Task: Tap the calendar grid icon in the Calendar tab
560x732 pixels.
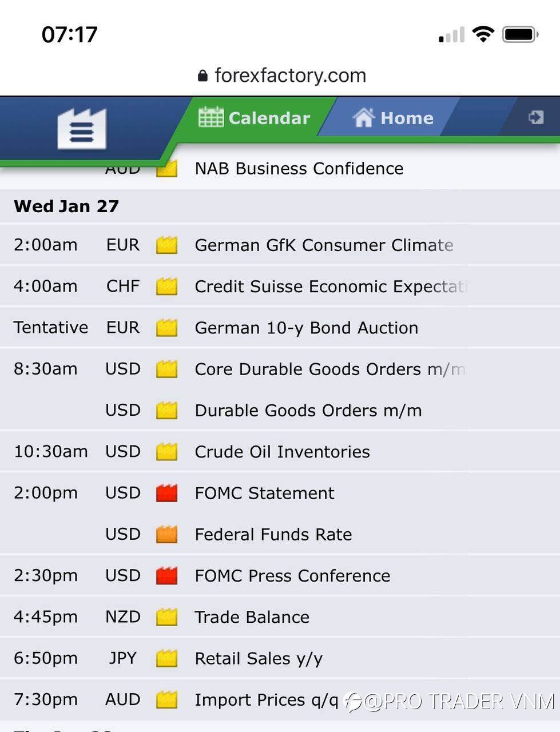Action: 211,117
